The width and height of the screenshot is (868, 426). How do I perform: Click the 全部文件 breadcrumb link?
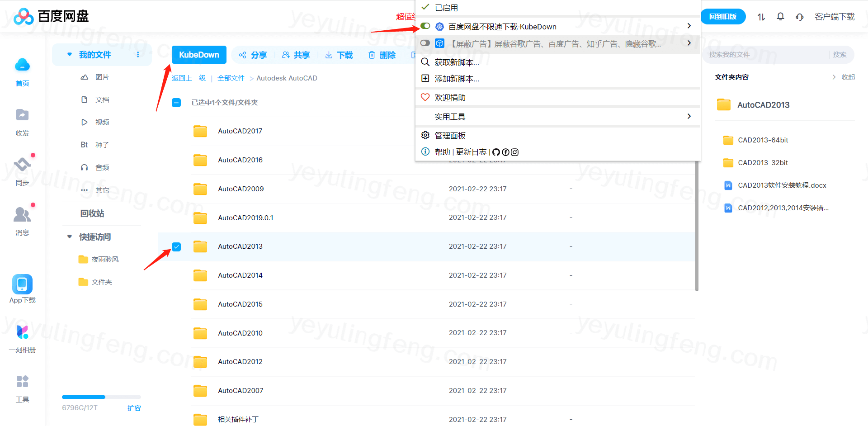(231, 78)
